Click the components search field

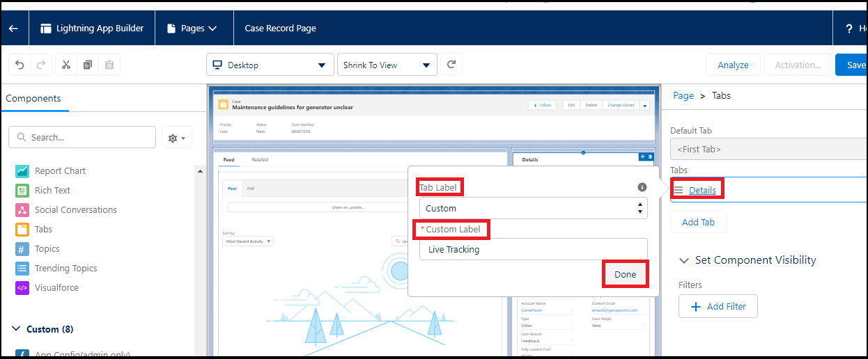pos(82,137)
